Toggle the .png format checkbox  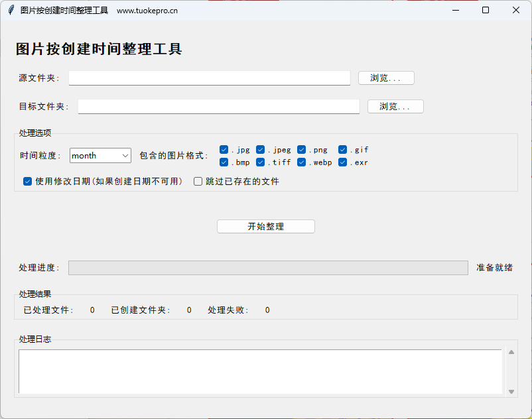coord(302,149)
